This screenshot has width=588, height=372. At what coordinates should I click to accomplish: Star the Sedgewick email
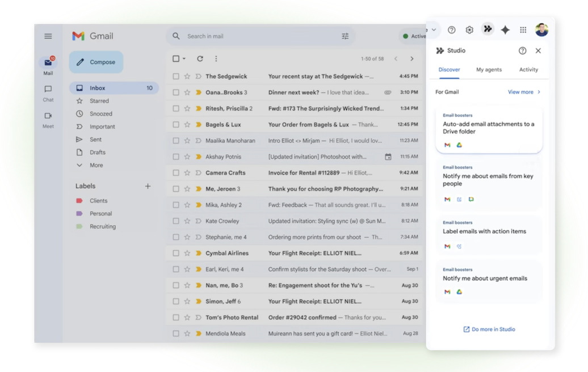click(187, 77)
